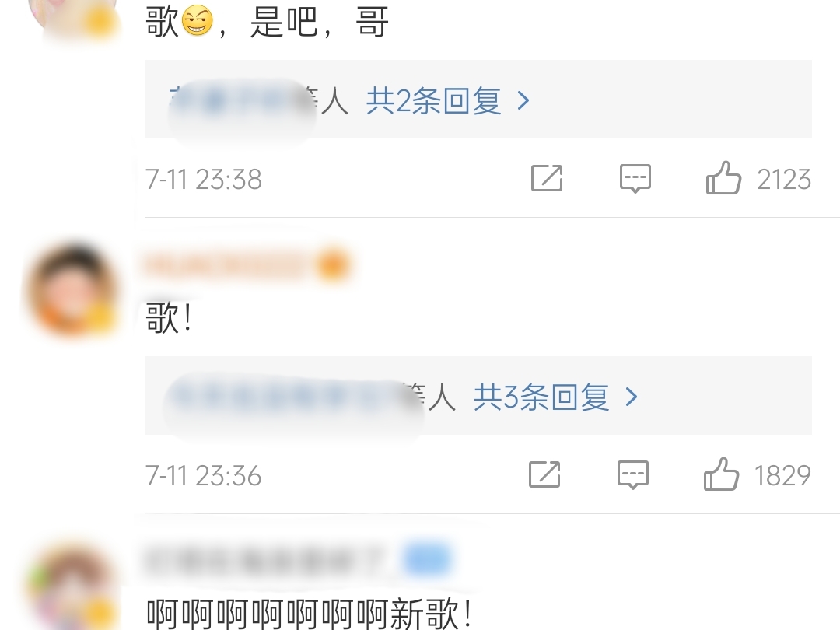Screen dimensions: 840x630
Task: Select the 啊啊啊啊啊啊啊新歌! comment text
Action: click(310, 614)
